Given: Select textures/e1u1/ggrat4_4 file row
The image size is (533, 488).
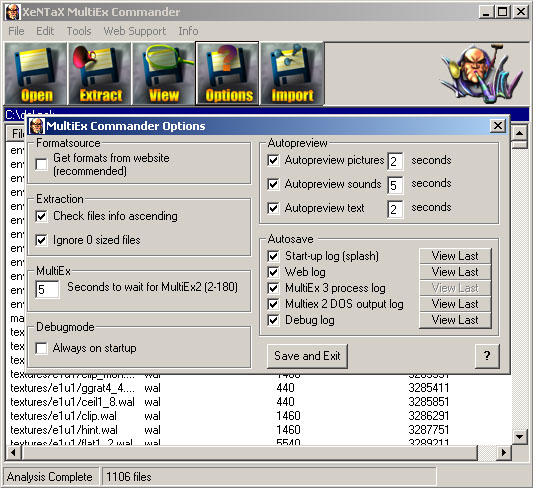Looking at the screenshot, I should coord(258,388).
